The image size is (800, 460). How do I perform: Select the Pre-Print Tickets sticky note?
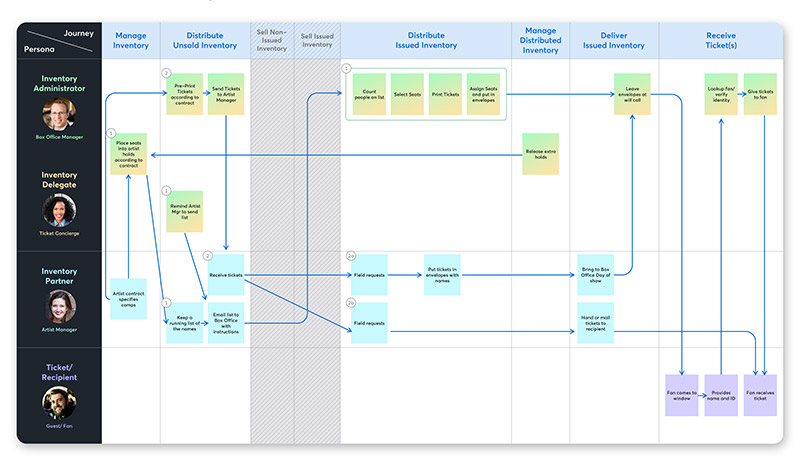pos(184,93)
